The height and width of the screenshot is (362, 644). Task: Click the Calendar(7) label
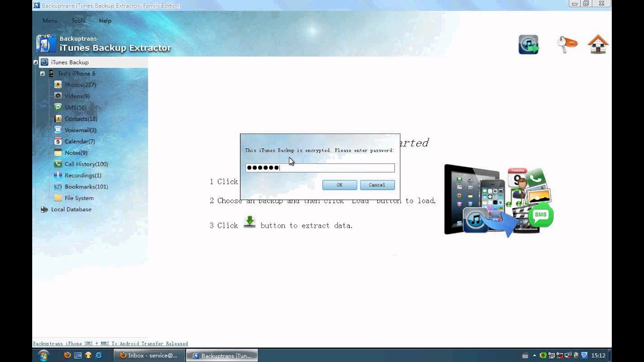click(x=79, y=141)
